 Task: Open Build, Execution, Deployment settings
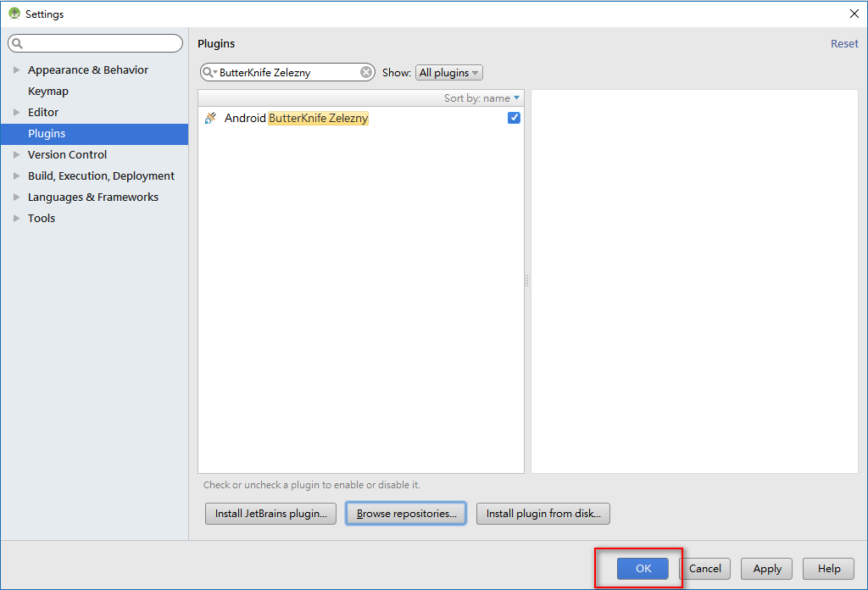point(102,176)
